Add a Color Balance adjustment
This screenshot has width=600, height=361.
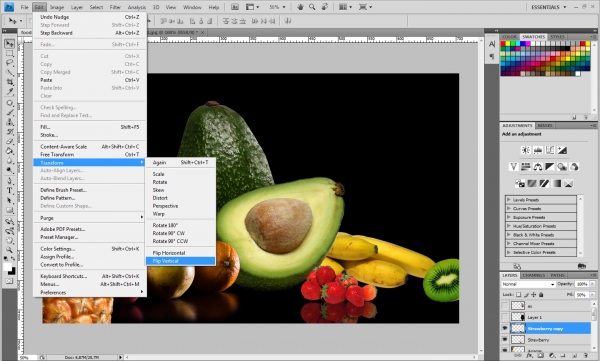point(538,167)
